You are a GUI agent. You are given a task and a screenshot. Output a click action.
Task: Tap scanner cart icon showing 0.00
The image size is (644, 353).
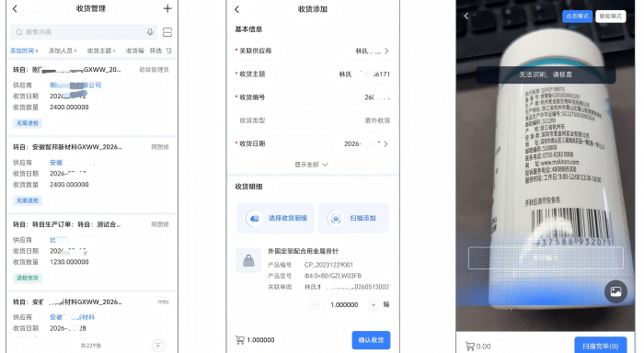point(469,346)
